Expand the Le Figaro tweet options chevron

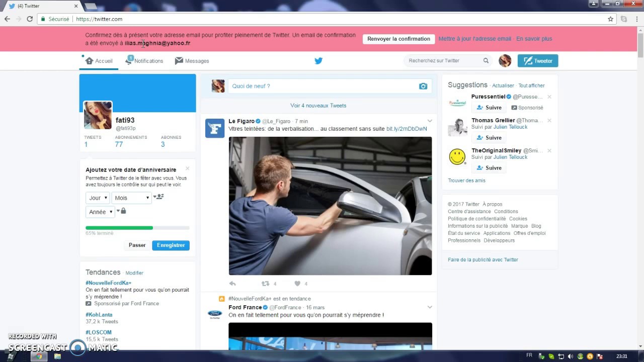pyautogui.click(x=430, y=121)
